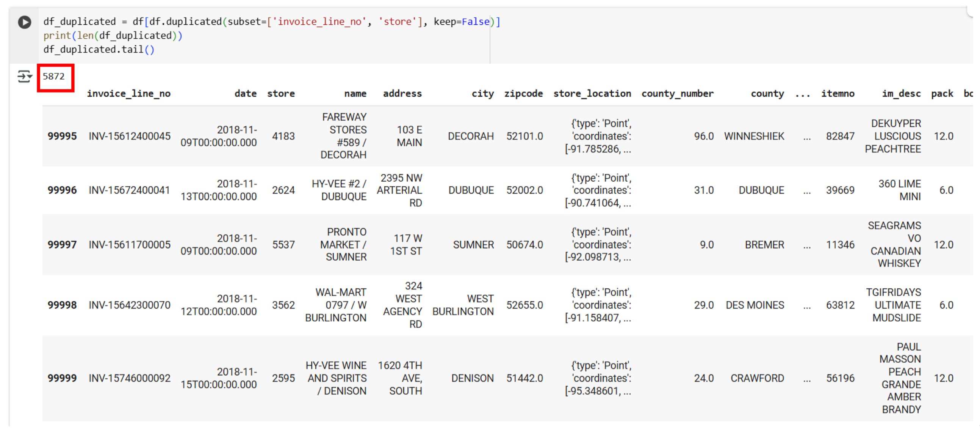This screenshot has height=431, width=980.
Task: Click the ellipsis hidden-columns header
Action: [802, 94]
